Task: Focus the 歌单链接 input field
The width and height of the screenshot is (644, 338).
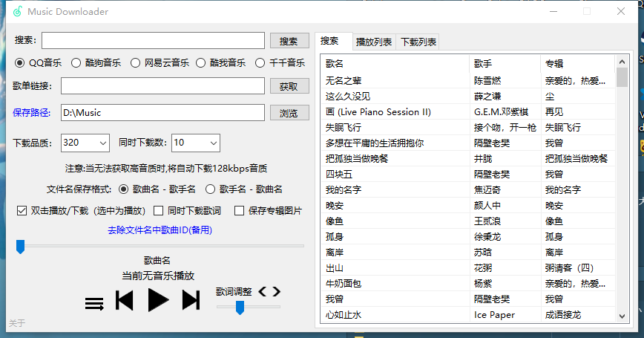Action: (162, 86)
